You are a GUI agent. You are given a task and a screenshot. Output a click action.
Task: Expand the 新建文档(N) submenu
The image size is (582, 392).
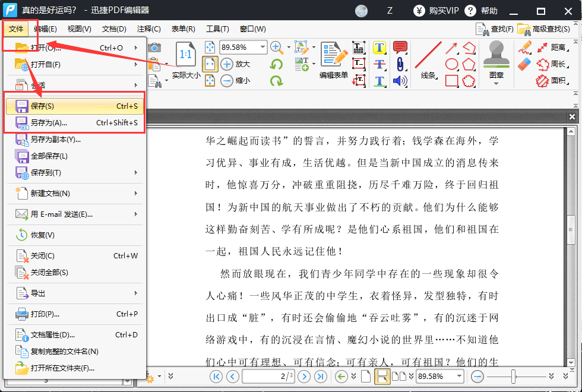pos(75,194)
